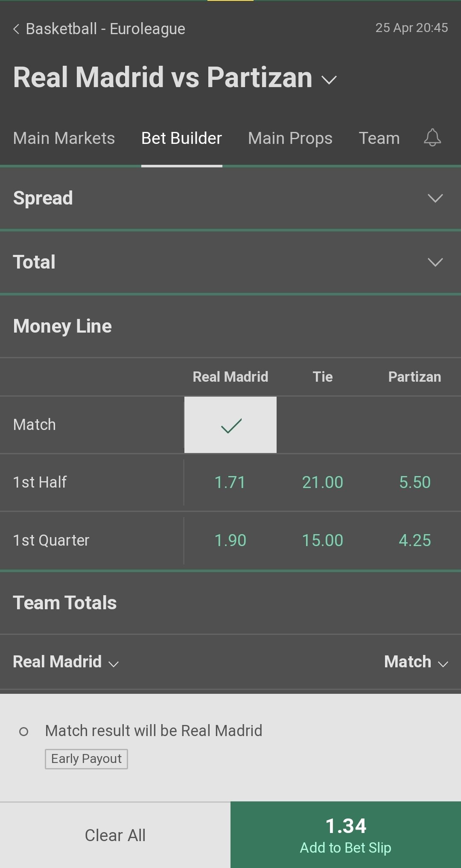Pick Partizan 1st Half odds 5.50
Screen dimensions: 461x868
(x=414, y=482)
